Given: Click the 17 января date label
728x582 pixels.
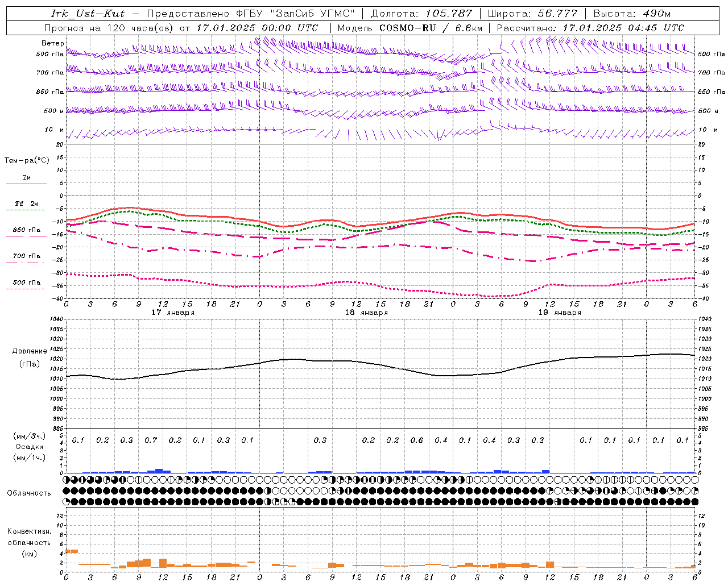Looking at the screenshot, I should 173,313.
